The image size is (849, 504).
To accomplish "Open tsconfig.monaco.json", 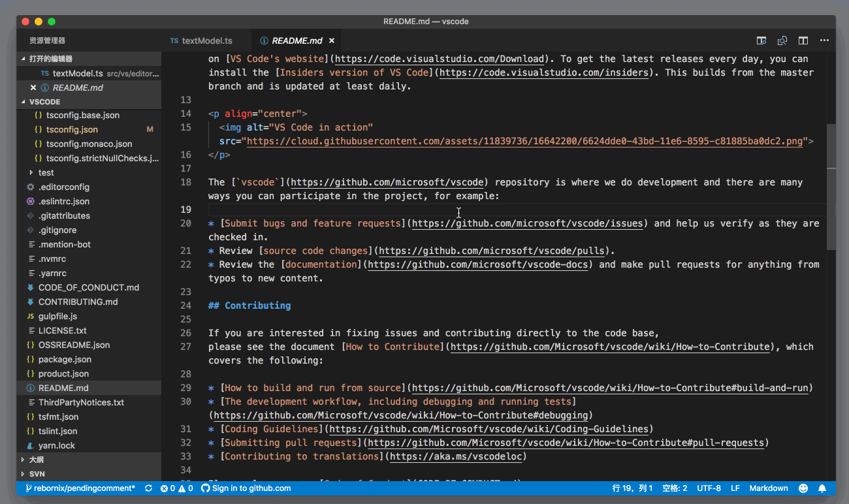I will (x=89, y=144).
